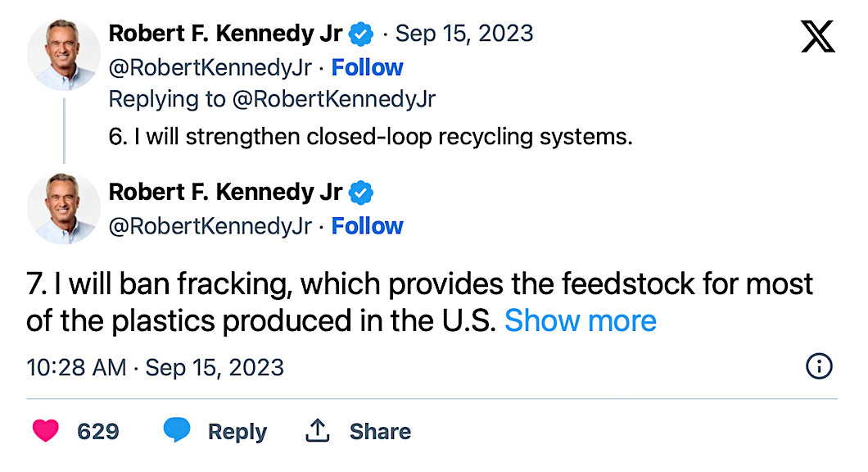This screenshot has width=868, height=472.
Task: Open the tweet info circle icon
Action: [819, 366]
